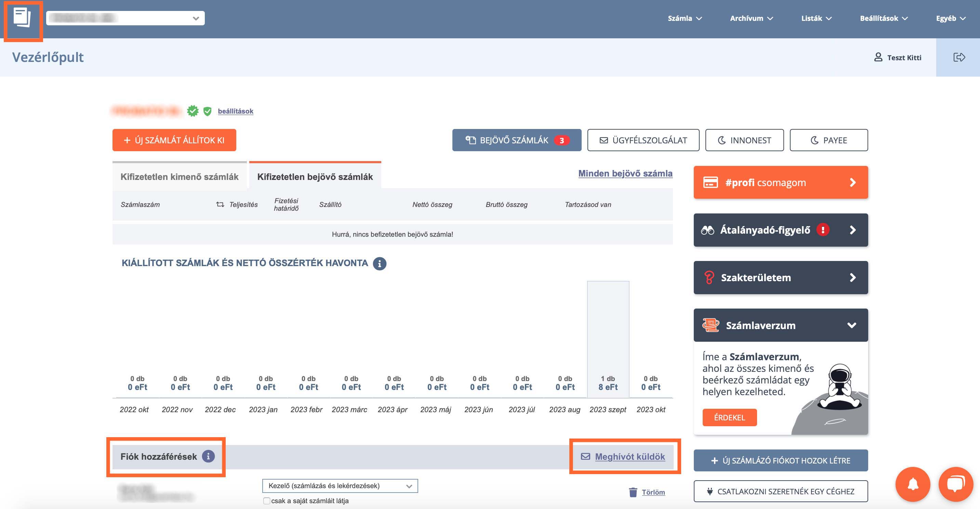Screen dimensions: 980x509
Task: Open the Beállítások menu
Action: 883,18
